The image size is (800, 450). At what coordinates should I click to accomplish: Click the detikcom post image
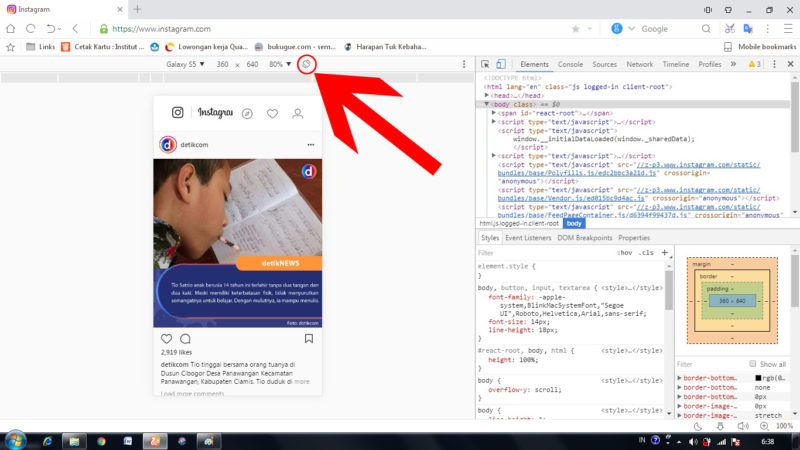coord(238,243)
